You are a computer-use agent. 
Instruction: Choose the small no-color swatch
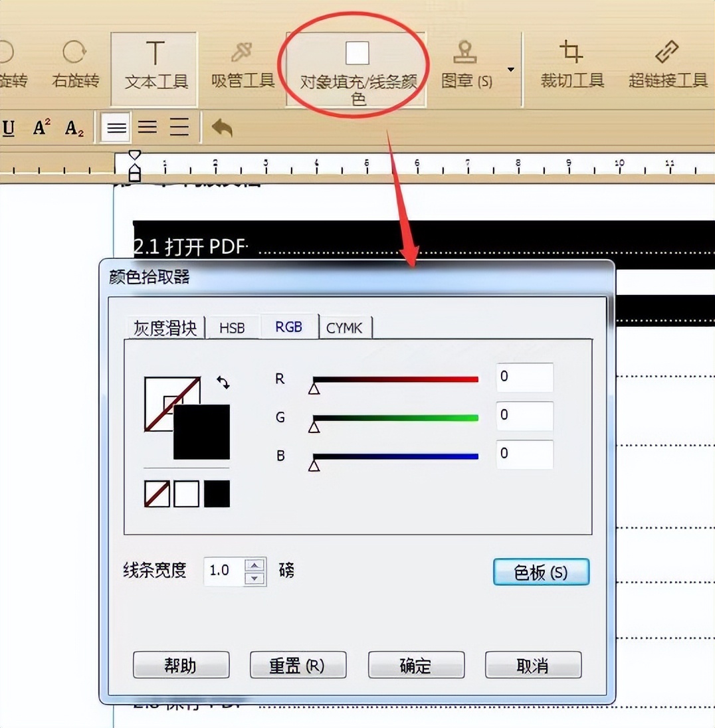pyautogui.click(x=157, y=494)
